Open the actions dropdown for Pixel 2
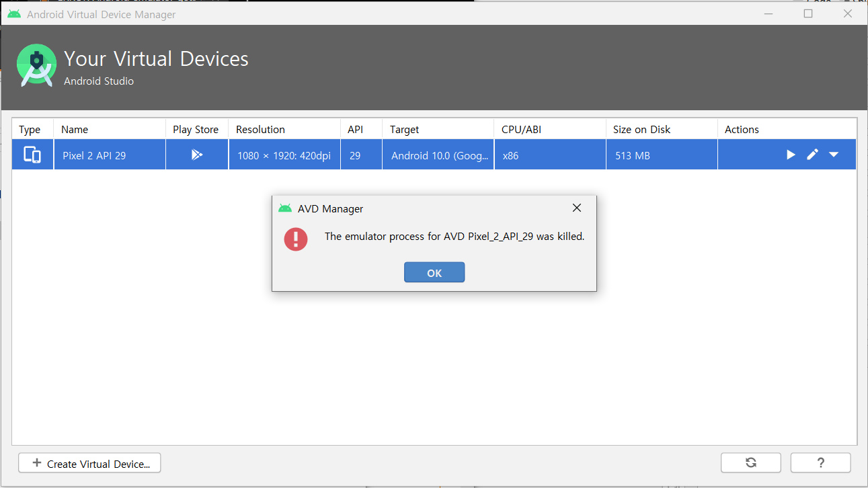868x488 pixels. [834, 155]
